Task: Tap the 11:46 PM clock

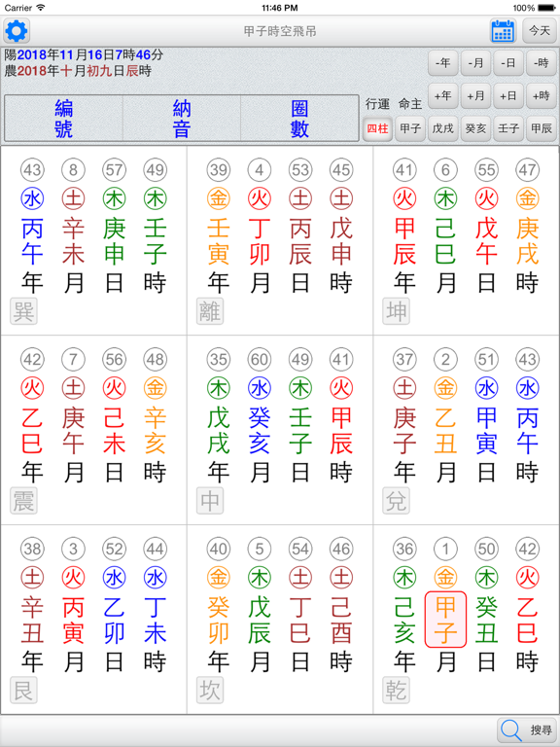Action: (x=280, y=8)
